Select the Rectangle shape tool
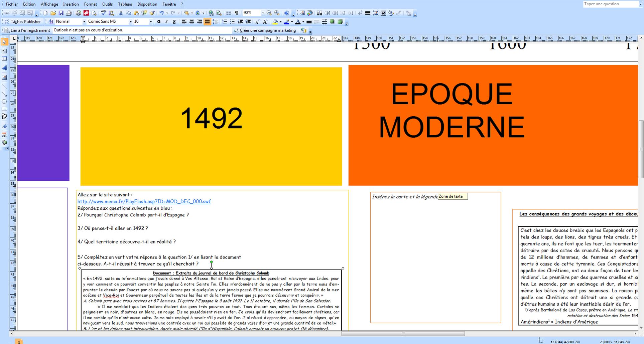 tap(4, 109)
